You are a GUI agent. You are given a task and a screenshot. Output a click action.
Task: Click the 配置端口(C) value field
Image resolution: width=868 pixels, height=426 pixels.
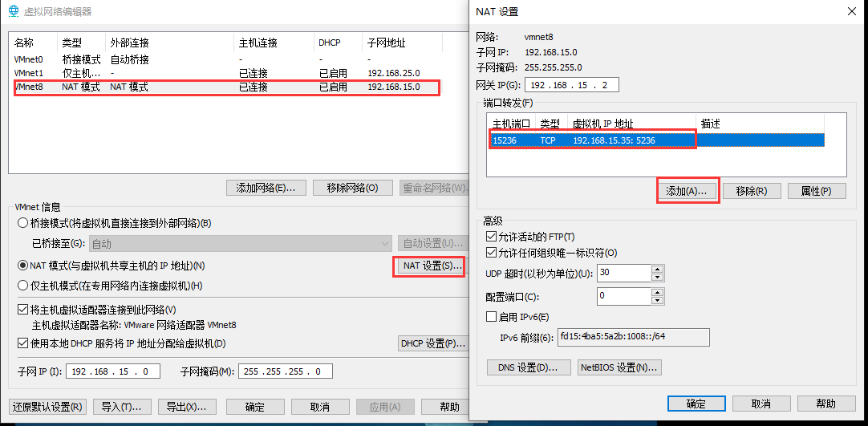pos(624,296)
